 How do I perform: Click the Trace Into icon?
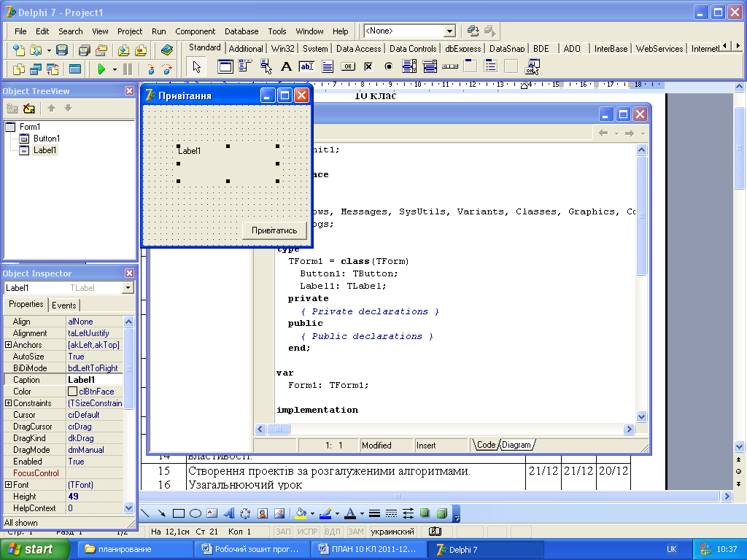(x=150, y=69)
